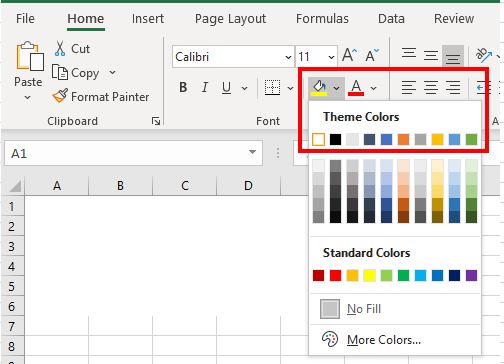Increase font size with larger A
Viewport: 504px width, 364px height.
click(x=349, y=55)
